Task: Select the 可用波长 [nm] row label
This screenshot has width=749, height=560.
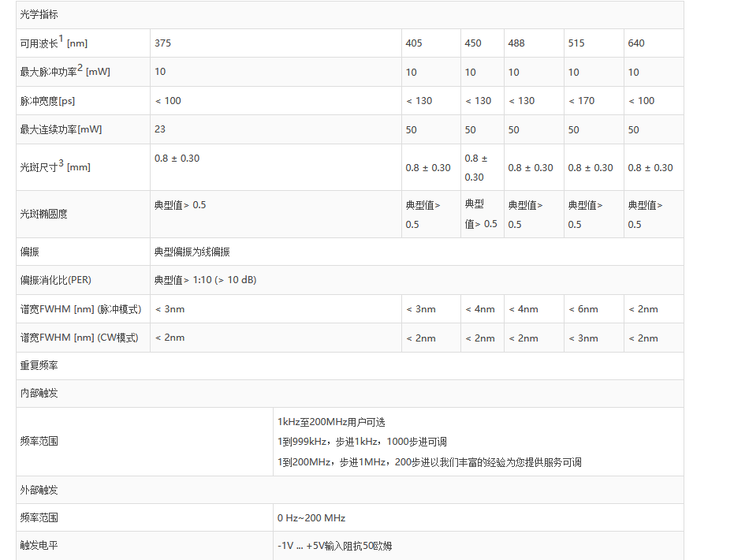Action: (x=54, y=43)
